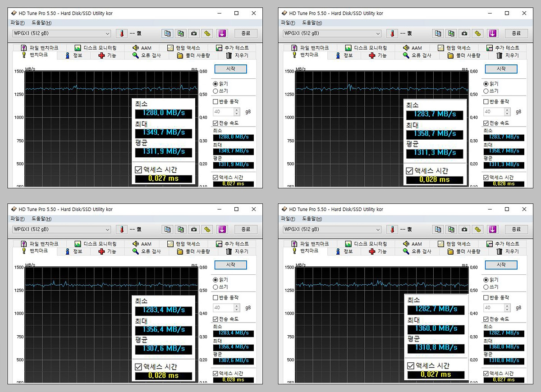Click purple down-arrow tray icon in bottom-left window
The width and height of the screenshot is (541, 392).
point(221,229)
